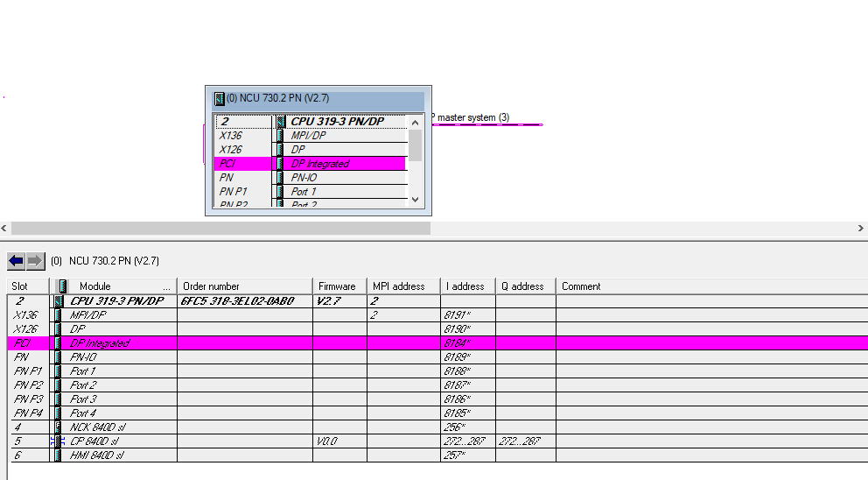This screenshot has height=480, width=868.
Task: Click the I address column header
Action: click(468, 286)
